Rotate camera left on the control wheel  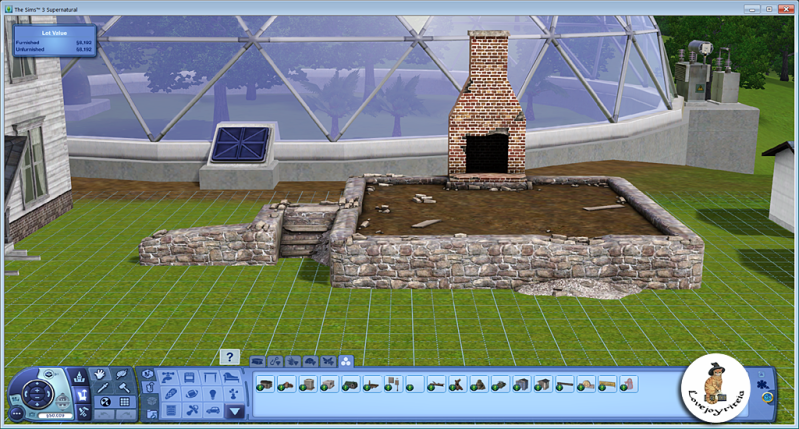point(26,393)
